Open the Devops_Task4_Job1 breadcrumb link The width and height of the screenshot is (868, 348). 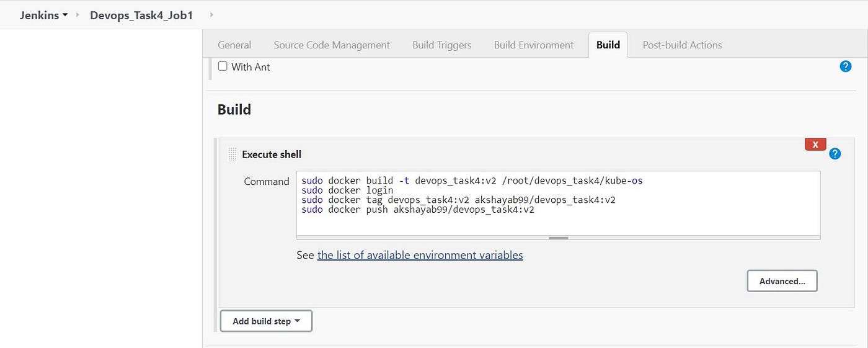tap(141, 15)
